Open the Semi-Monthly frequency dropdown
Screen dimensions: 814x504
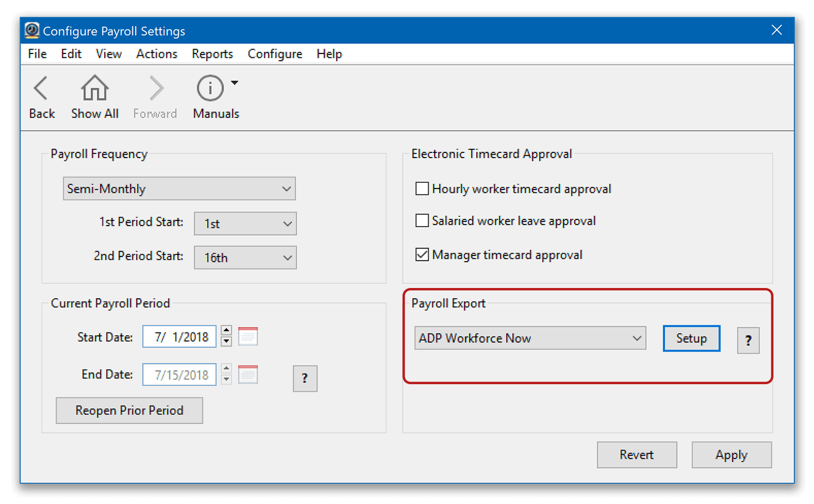(179, 189)
